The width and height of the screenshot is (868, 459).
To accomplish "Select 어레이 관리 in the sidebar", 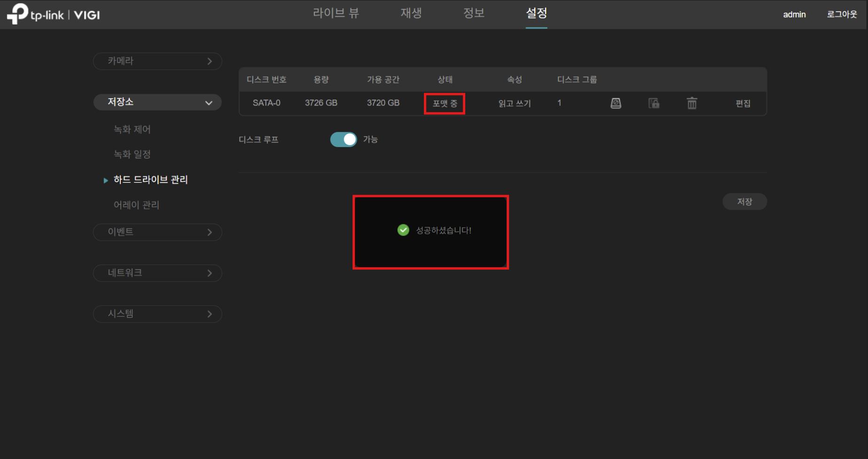I will coord(136,205).
